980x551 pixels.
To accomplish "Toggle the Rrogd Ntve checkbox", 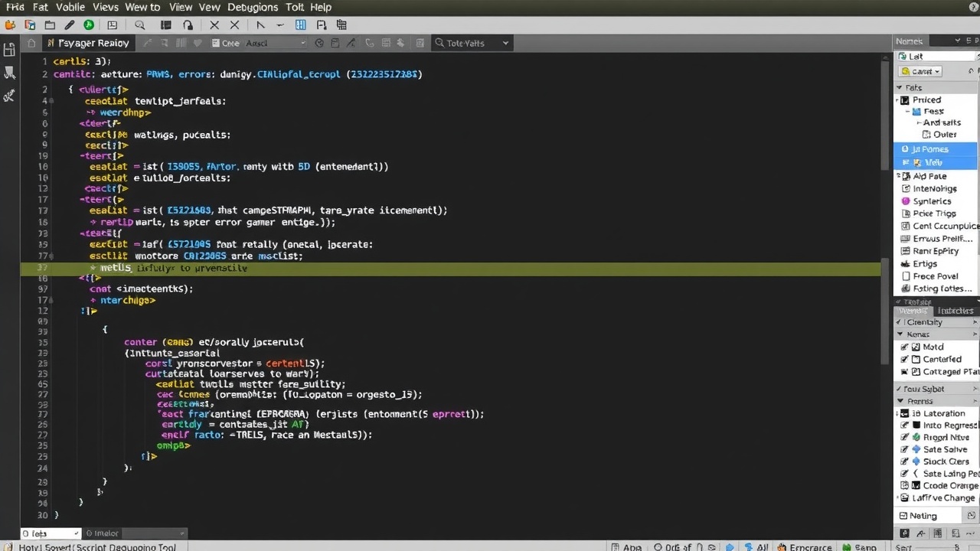I will 905,437.
